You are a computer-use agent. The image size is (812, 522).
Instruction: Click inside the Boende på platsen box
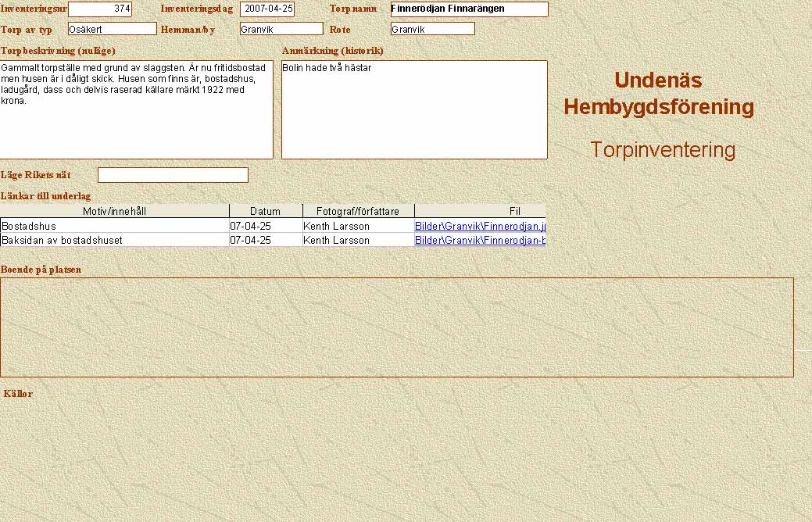tap(396, 327)
